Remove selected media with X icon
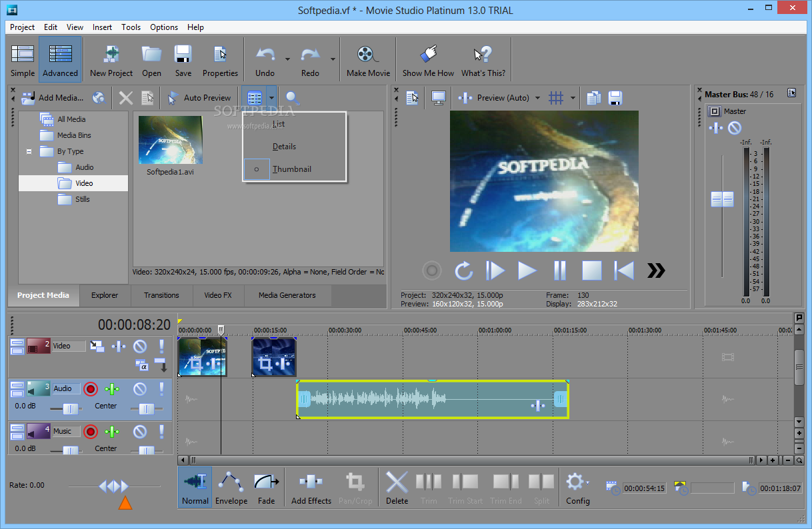Screen dimensions: 812x529 pos(126,98)
